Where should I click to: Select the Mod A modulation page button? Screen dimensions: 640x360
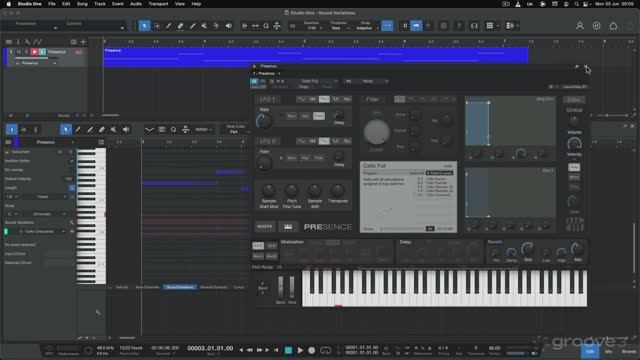click(x=258, y=256)
